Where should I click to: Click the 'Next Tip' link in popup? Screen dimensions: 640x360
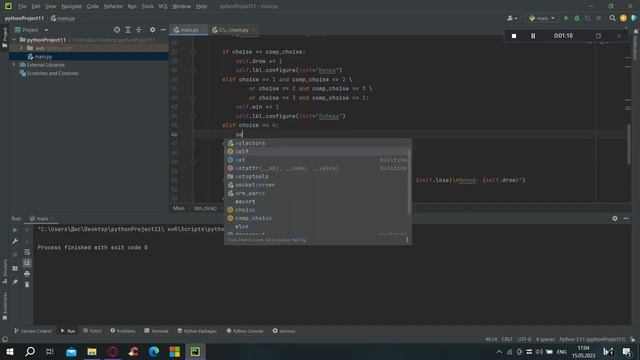tap(299, 240)
